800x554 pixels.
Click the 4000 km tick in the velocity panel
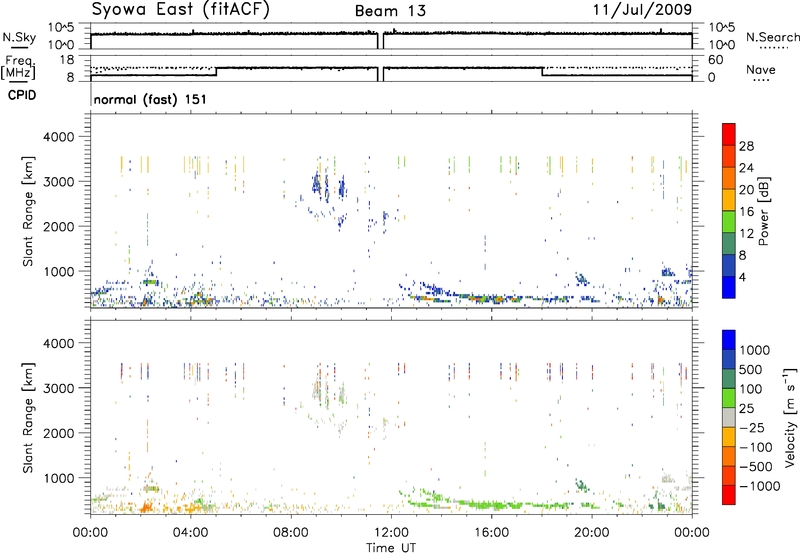58,343
